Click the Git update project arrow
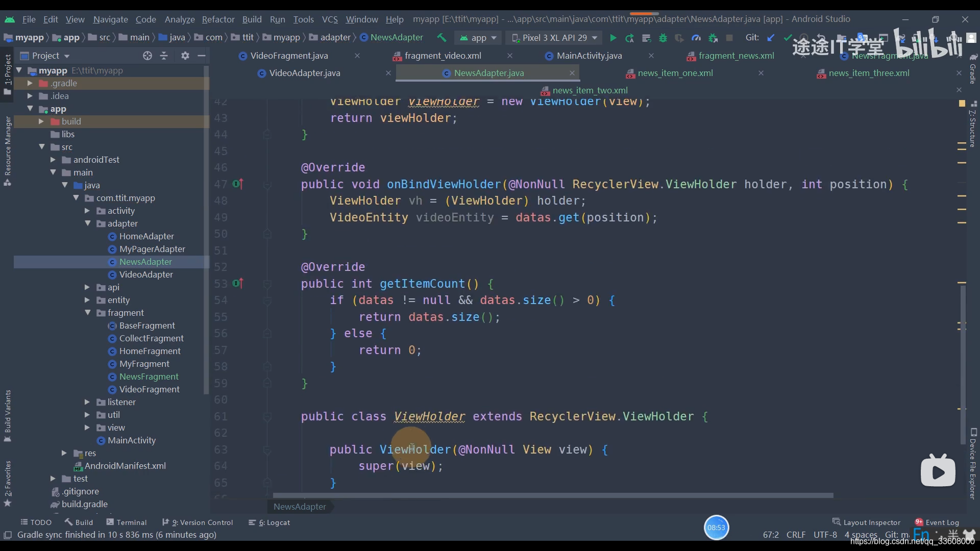 tap(771, 38)
